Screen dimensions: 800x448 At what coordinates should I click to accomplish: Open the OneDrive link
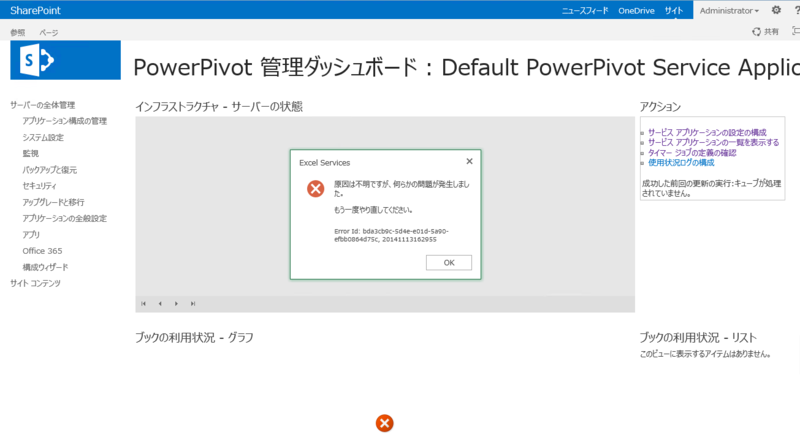click(x=636, y=11)
